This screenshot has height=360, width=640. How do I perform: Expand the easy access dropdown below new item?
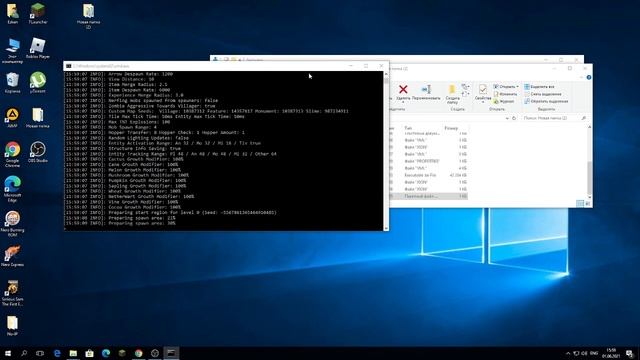pos(465,94)
